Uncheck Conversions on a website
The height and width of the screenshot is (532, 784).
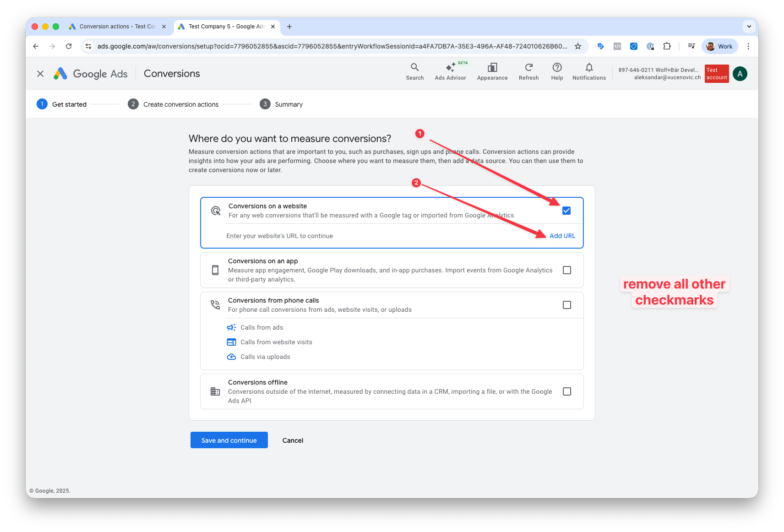pyautogui.click(x=566, y=211)
